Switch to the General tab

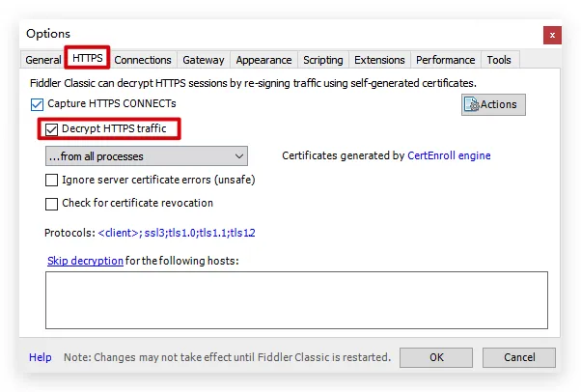tap(43, 60)
